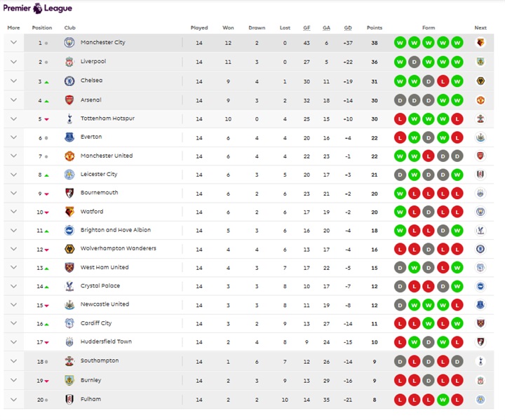Click Liverpool's first green win form circle
Image resolution: width=505 pixels, height=420 pixels.
(x=400, y=62)
